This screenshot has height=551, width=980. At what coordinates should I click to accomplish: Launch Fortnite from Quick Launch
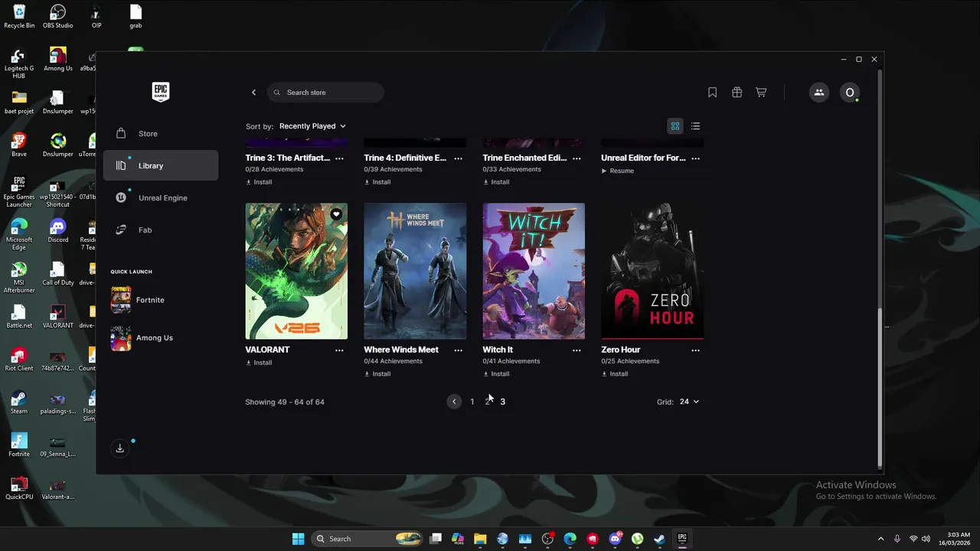138,300
